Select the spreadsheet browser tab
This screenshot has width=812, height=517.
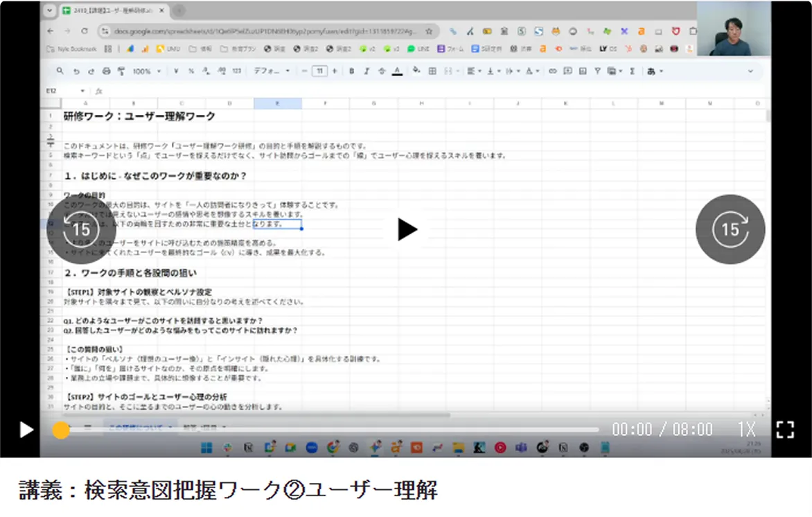[104, 11]
